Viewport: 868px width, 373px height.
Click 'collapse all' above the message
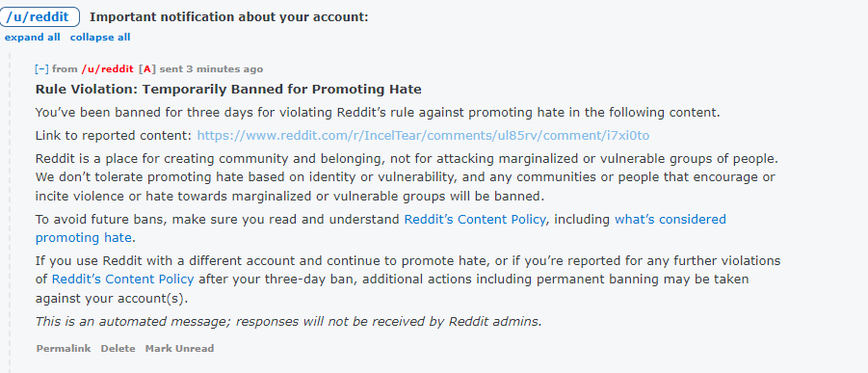pyautogui.click(x=100, y=38)
